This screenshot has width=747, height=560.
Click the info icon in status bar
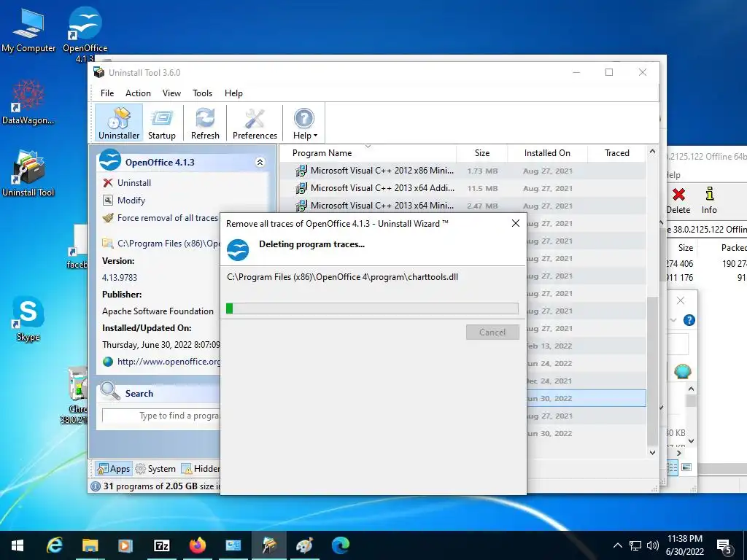coord(96,486)
